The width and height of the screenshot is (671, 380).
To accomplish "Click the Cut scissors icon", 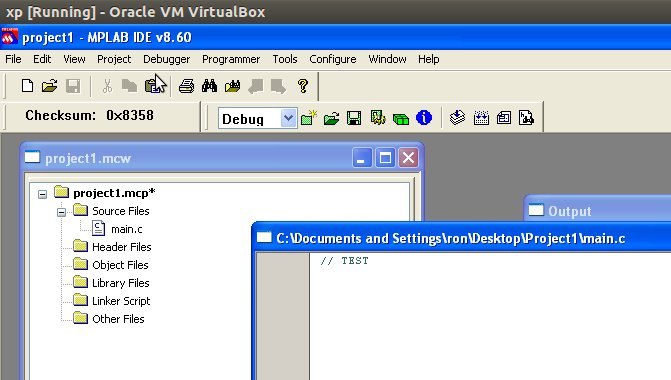I will coord(107,86).
